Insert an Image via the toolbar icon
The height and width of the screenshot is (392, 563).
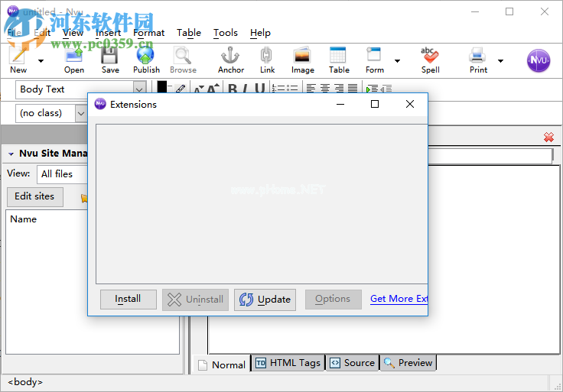coord(302,59)
